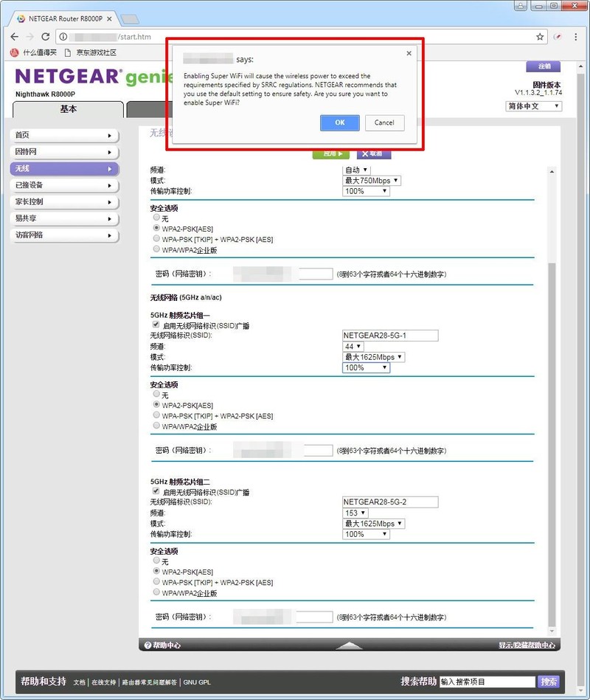590x700 pixels.
Task: Go back using the browser back arrow
Action: 14,37
